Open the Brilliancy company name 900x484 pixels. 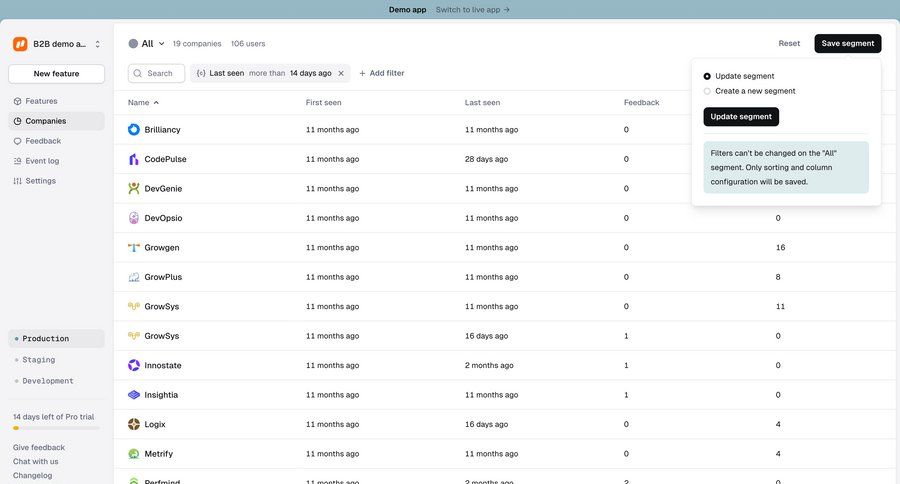[162, 130]
